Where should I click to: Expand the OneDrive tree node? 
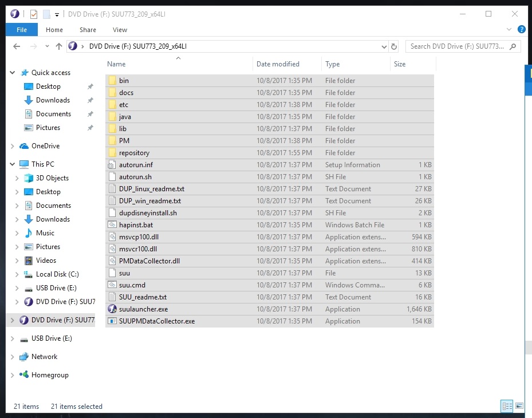pos(13,146)
